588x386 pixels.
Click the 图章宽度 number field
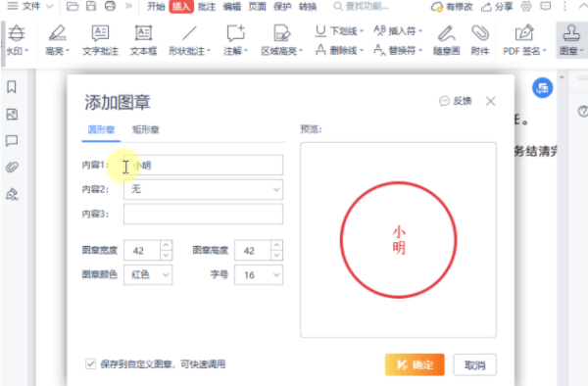tap(142, 251)
